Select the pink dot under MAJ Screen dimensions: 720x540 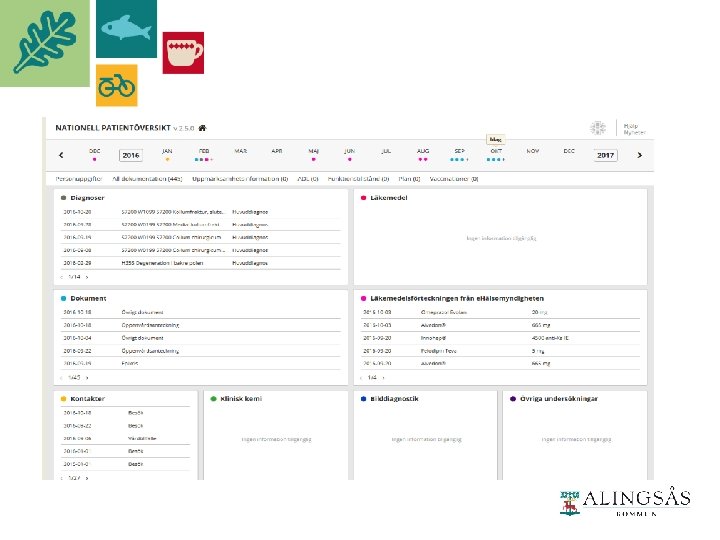(x=313, y=160)
